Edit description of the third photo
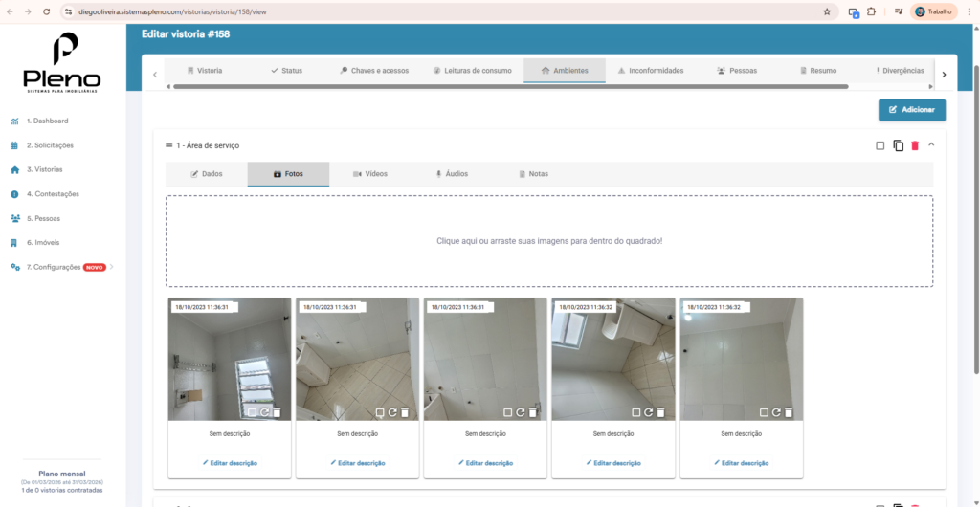The width and height of the screenshot is (980, 507). point(485,463)
